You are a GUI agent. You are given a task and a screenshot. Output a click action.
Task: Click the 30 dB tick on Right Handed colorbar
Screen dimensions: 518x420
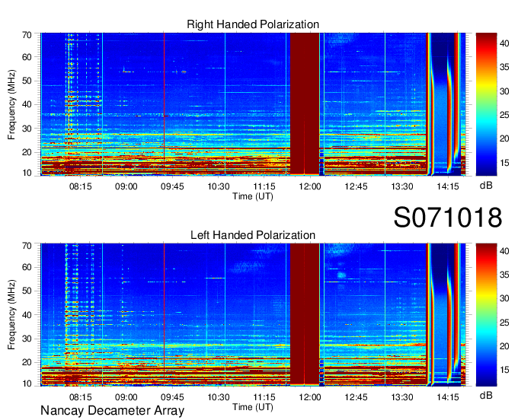tap(504, 91)
